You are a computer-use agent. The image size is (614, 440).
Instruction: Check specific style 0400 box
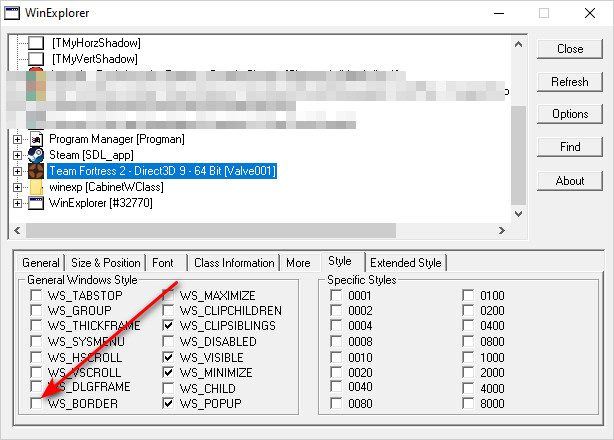tap(468, 326)
